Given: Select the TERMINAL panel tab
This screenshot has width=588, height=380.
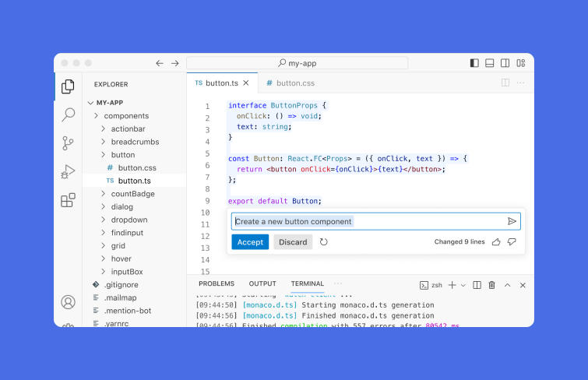Looking at the screenshot, I should click(x=308, y=283).
